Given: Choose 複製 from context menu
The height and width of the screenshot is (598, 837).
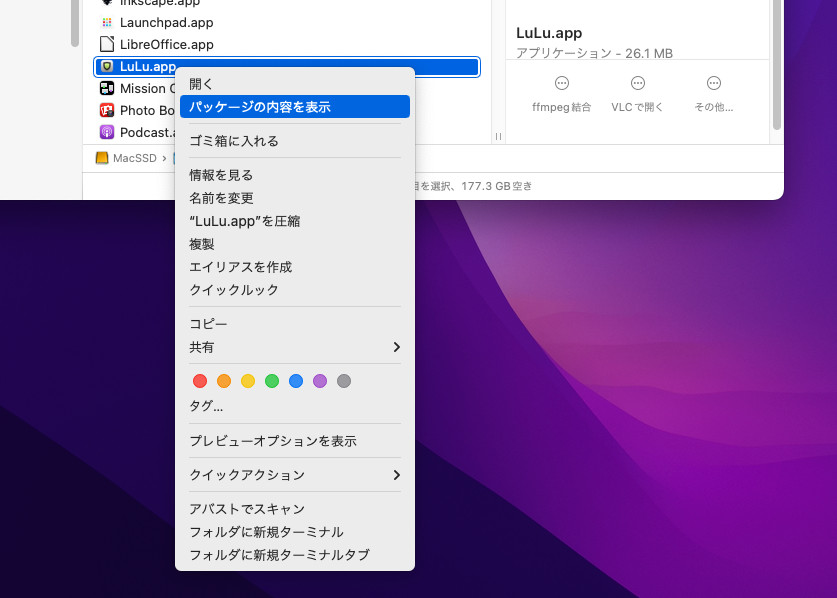Looking at the screenshot, I should [x=295, y=244].
